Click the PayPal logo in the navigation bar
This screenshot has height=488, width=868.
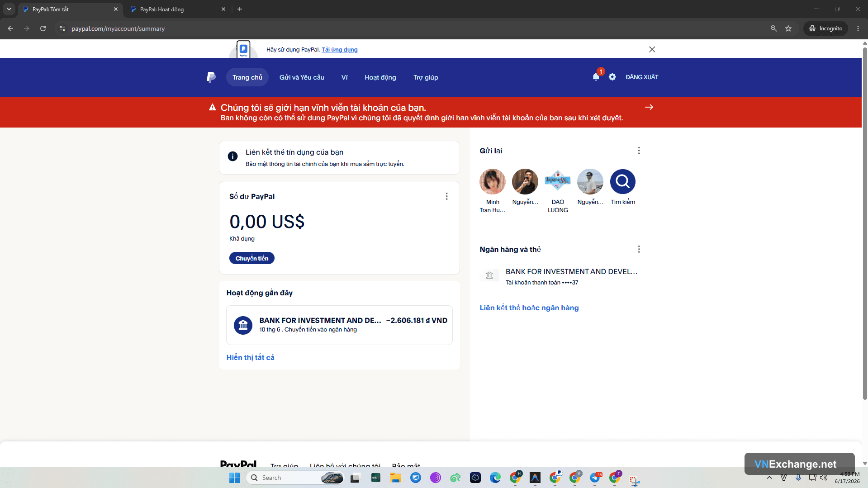211,77
